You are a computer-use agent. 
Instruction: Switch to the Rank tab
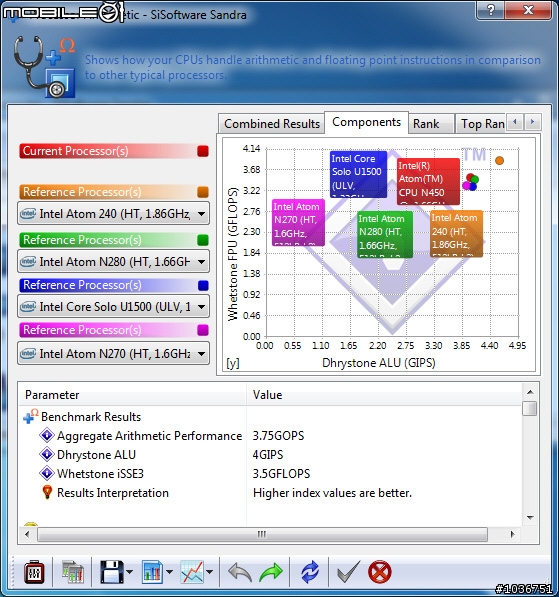coord(431,124)
